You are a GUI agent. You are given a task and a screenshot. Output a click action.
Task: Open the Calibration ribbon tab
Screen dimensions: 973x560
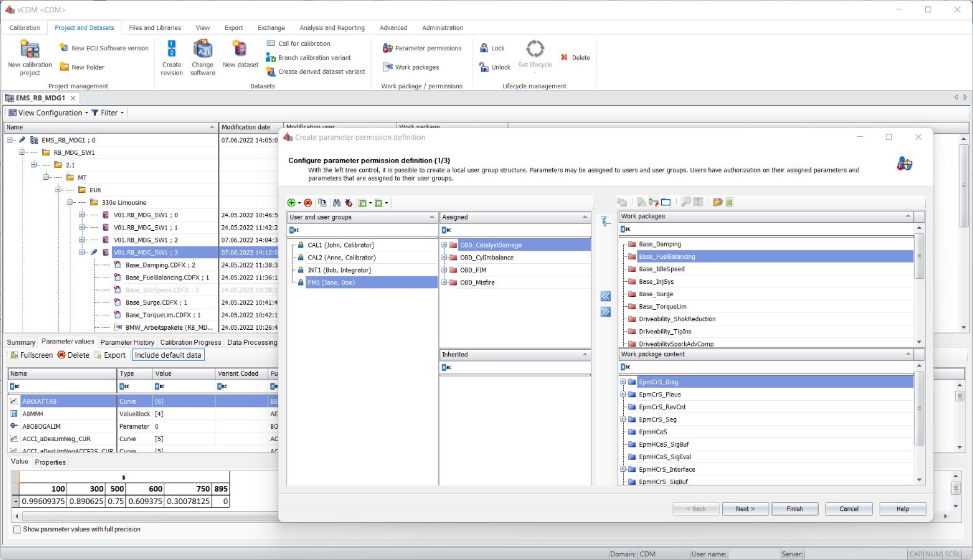click(x=25, y=27)
